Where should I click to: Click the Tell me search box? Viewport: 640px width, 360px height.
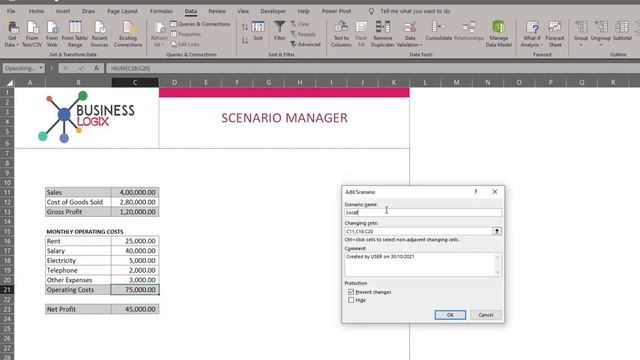(x=415, y=11)
